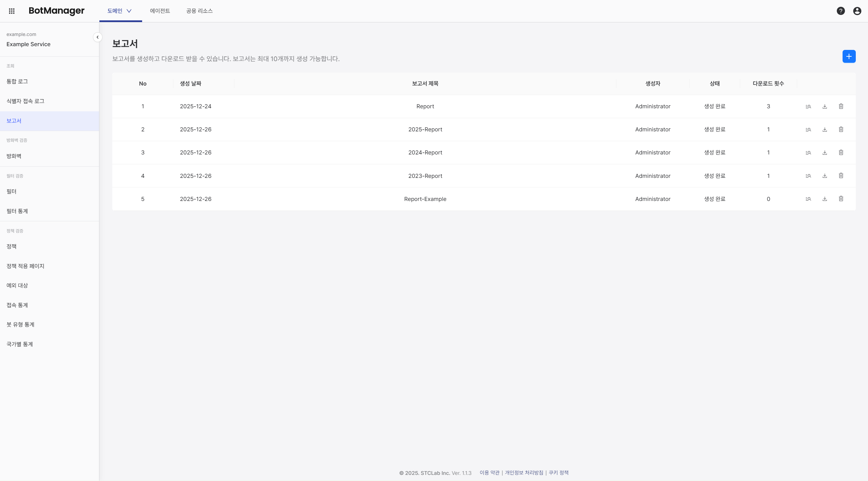Open 통합 로그 in sidebar
Image resolution: width=868 pixels, height=481 pixels.
coord(17,81)
